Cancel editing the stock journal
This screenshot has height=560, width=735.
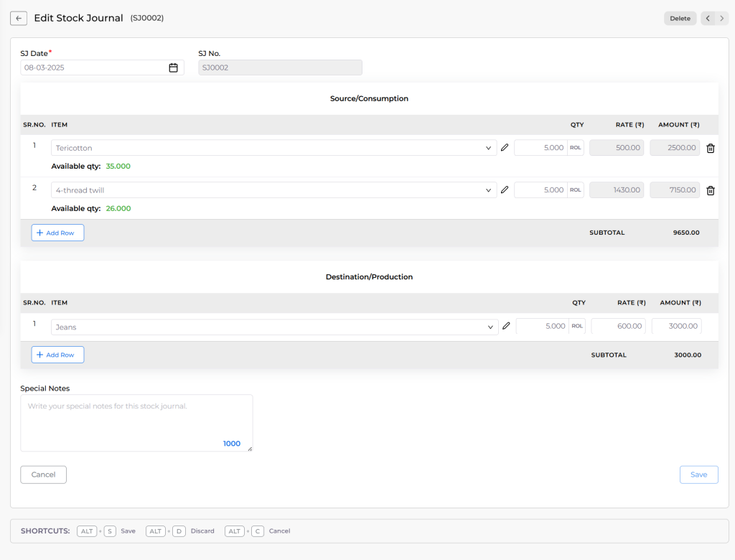click(43, 475)
